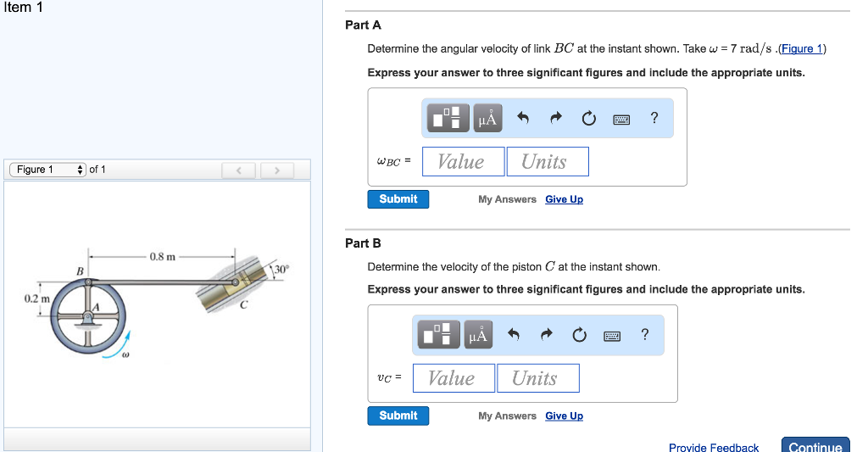Open the help question mark in Part B

click(644, 335)
